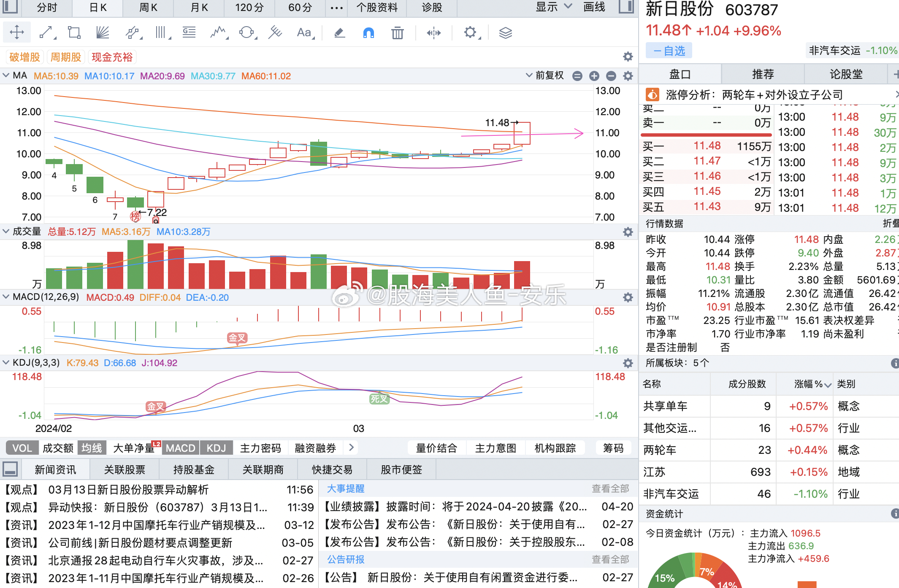Switch to 周K chart tab
Viewport: 899px width, 588px height.
(148, 8)
